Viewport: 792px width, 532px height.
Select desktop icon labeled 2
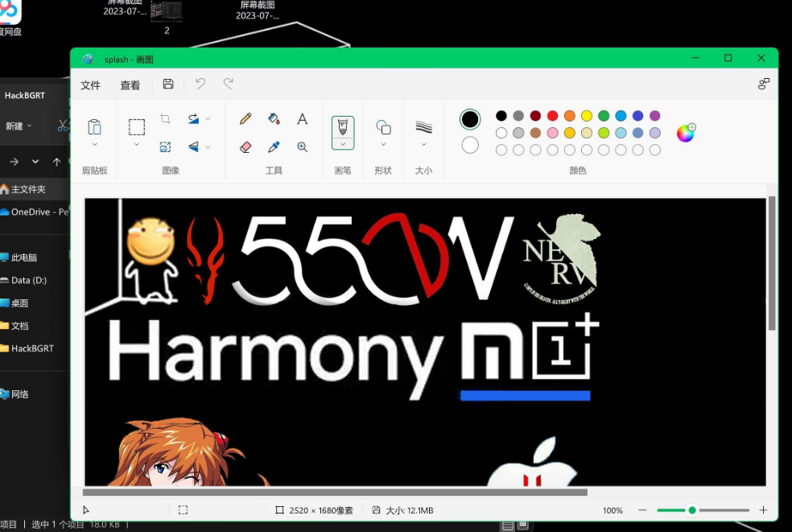coord(167,19)
